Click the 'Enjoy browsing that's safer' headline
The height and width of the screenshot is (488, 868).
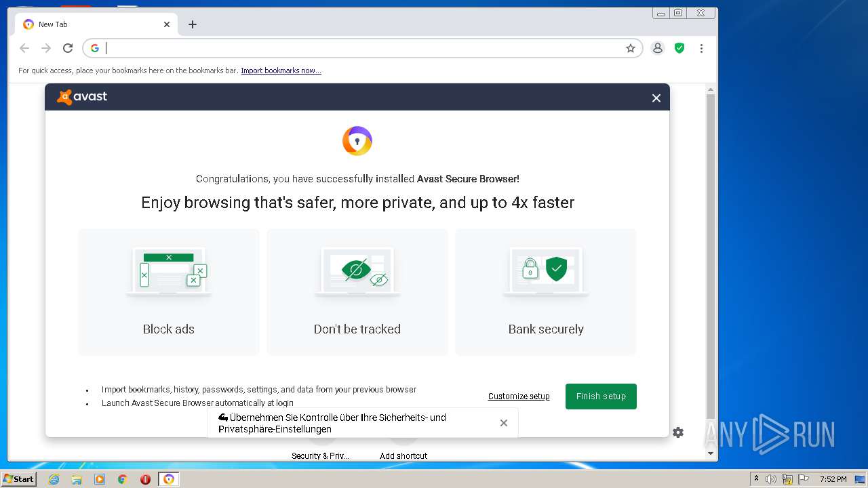pyautogui.click(x=357, y=203)
